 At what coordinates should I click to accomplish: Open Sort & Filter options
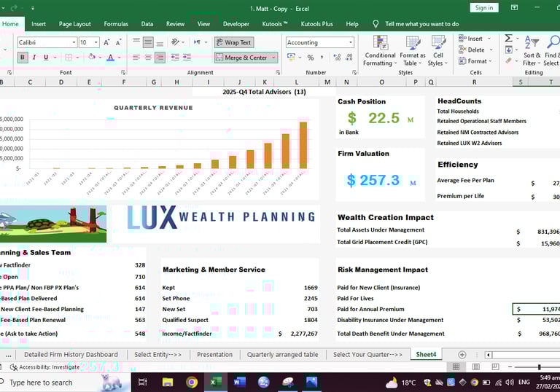(532, 51)
